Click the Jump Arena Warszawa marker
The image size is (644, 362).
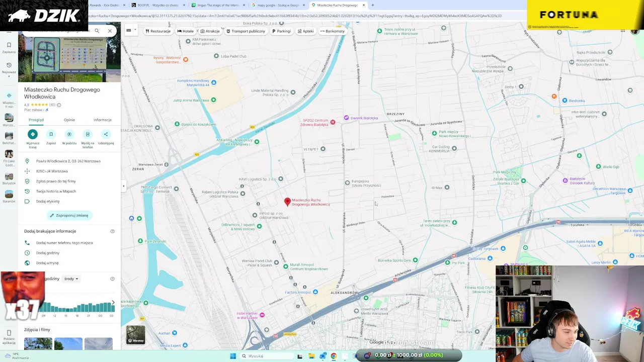(x=213, y=100)
